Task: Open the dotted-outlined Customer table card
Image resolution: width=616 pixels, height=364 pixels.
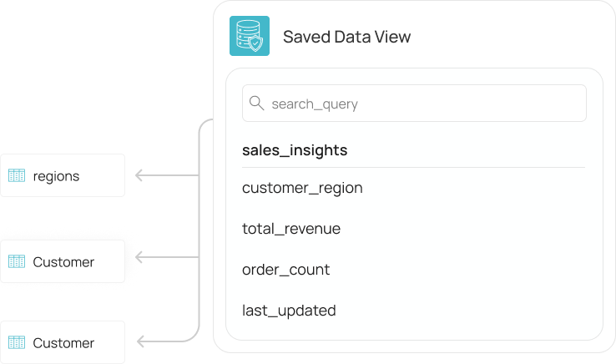Action: coord(63,261)
